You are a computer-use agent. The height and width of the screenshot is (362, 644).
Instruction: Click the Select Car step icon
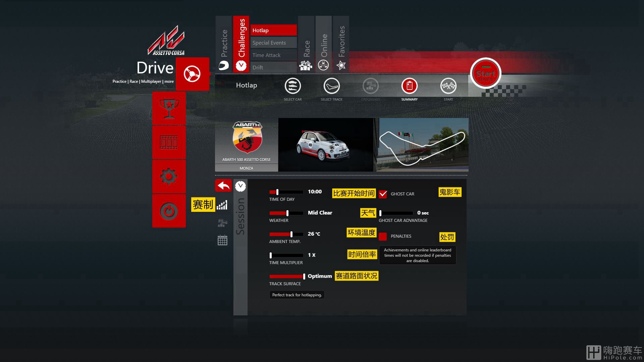pyautogui.click(x=292, y=86)
